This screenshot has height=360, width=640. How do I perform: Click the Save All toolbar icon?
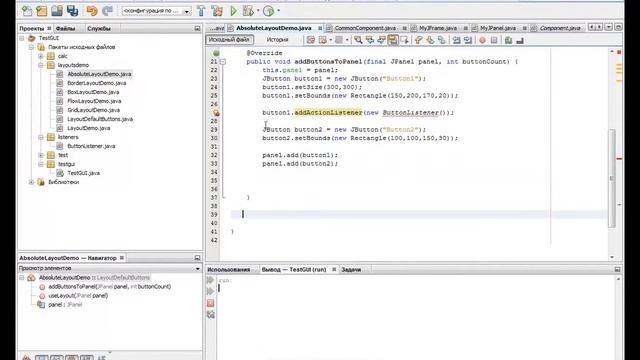tap(72, 11)
